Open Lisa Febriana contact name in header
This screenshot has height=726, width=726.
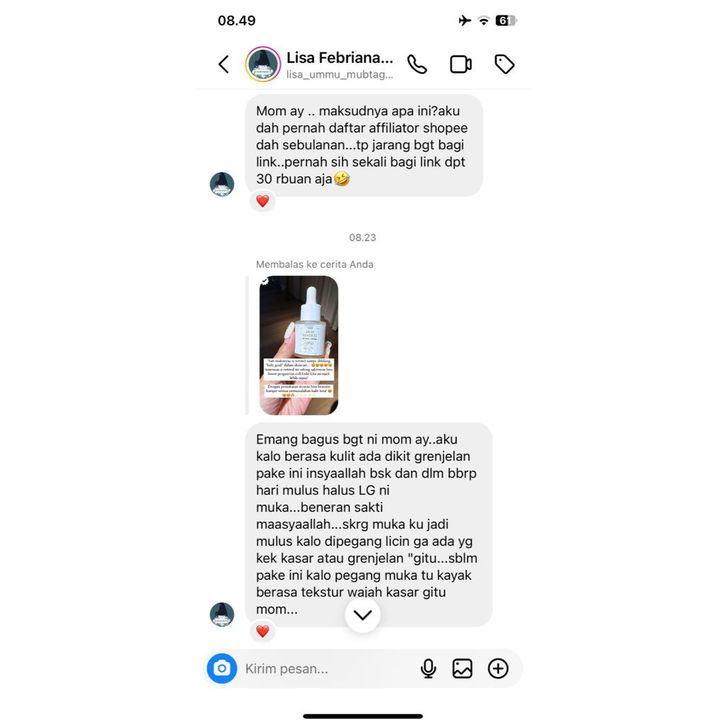(x=339, y=58)
